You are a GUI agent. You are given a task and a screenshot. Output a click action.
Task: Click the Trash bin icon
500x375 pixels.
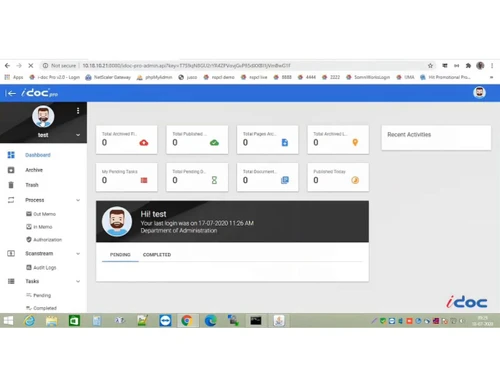(11, 185)
